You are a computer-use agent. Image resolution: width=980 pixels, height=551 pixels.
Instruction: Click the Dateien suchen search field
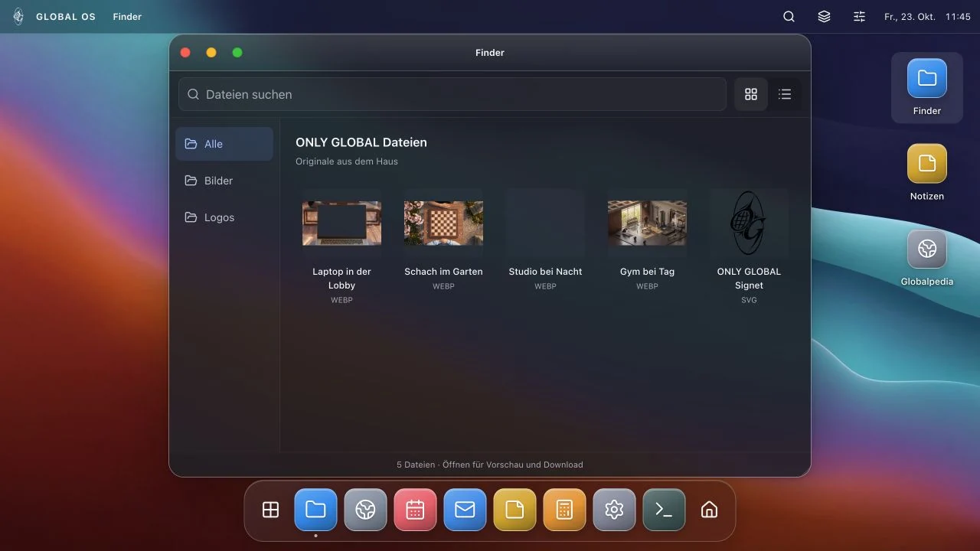tap(452, 94)
